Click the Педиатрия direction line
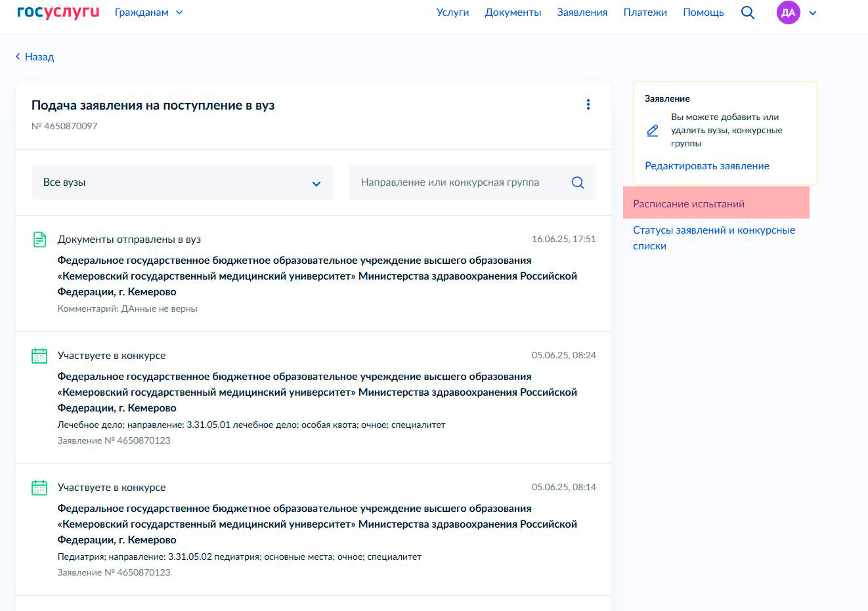 (240, 557)
